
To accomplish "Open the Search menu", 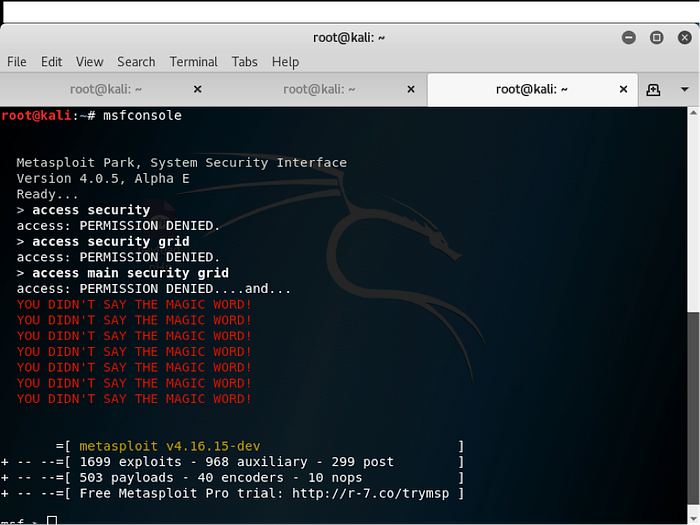I will pyautogui.click(x=136, y=62).
